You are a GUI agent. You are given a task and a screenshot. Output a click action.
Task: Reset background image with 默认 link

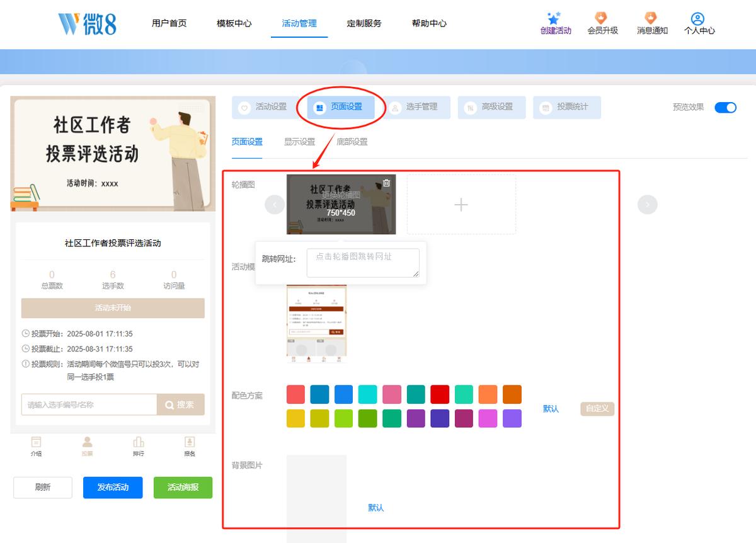click(x=376, y=508)
